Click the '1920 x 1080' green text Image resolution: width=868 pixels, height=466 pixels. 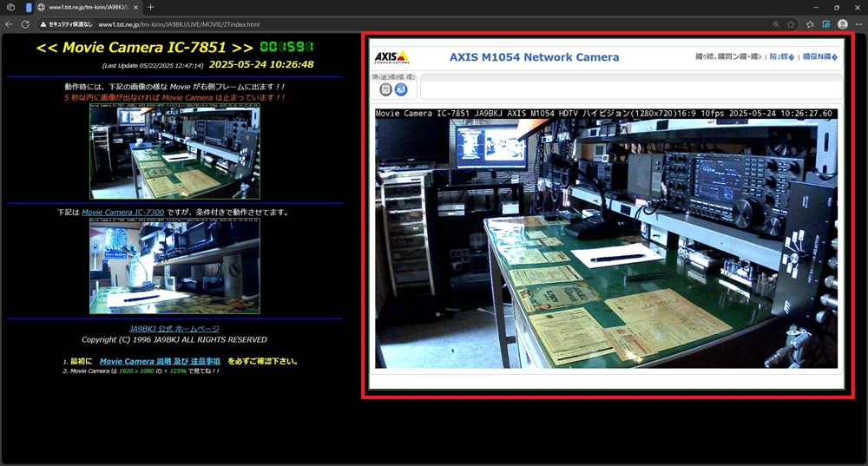136,371
